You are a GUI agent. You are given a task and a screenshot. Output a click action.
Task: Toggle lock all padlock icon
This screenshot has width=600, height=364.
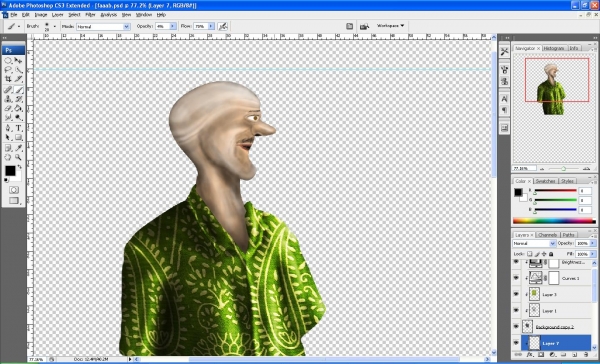pos(551,254)
